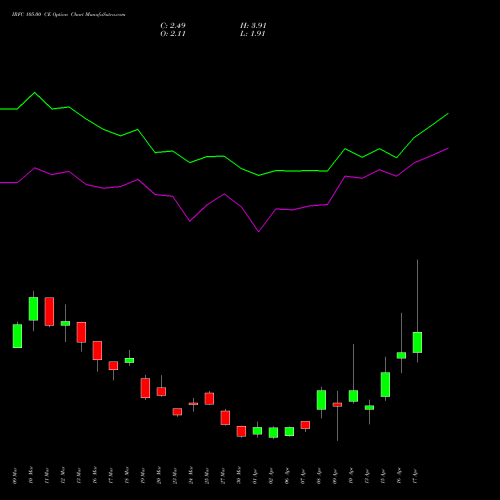Select the 09 Mar date label
Screen dimensions: 500x500
[x=15, y=476]
